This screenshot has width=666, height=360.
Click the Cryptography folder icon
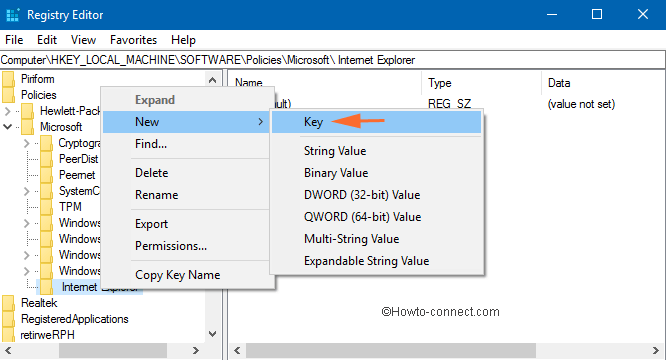[46, 143]
